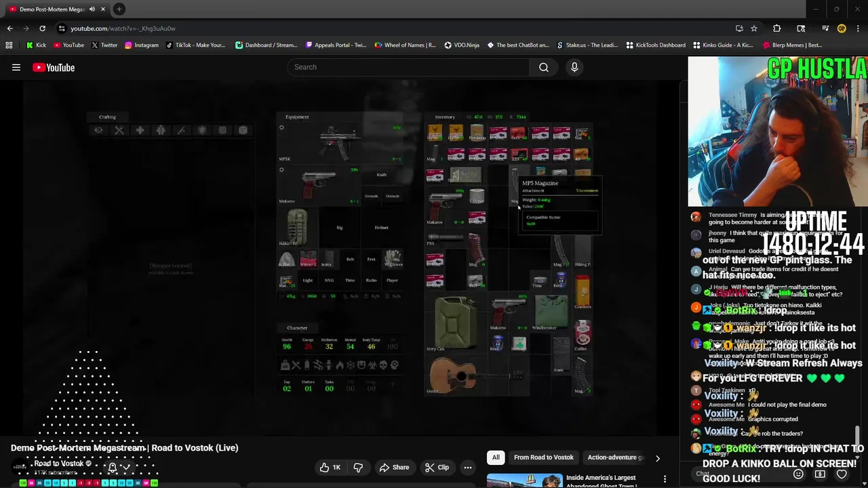Toggle the crafting eye icon filter
Viewport: 868px width, 488px height.
[98, 130]
